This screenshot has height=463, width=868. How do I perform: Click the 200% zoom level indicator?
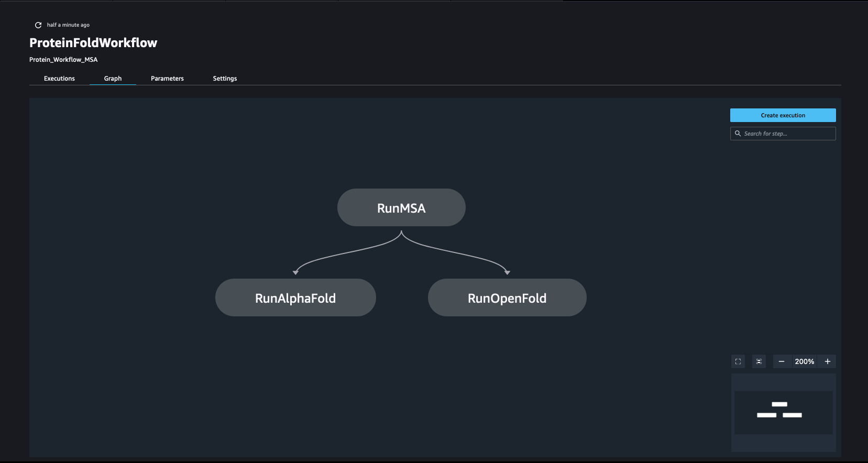(x=805, y=361)
